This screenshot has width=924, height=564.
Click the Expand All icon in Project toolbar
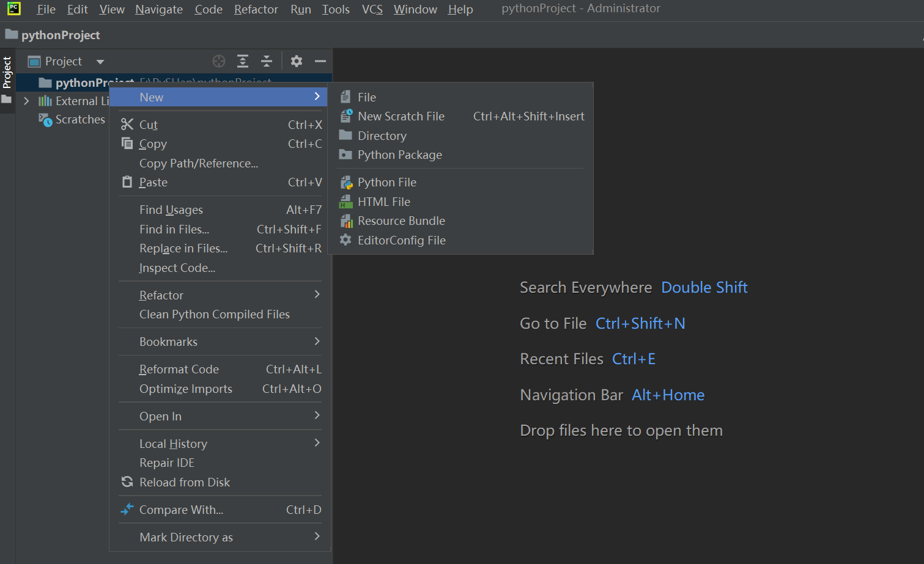point(243,61)
